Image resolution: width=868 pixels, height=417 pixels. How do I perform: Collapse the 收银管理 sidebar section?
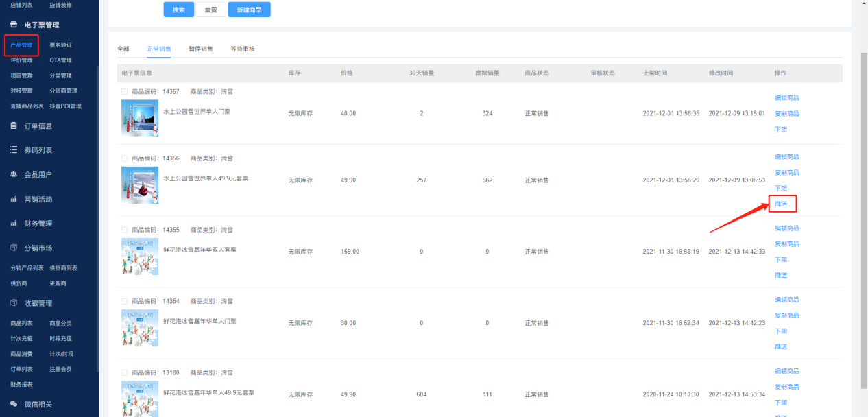[38, 303]
